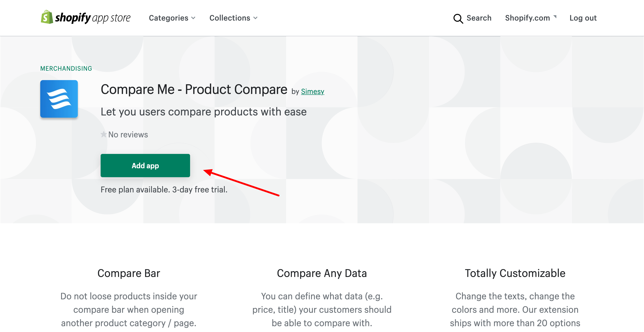Click the green Add app button

pyautogui.click(x=145, y=166)
